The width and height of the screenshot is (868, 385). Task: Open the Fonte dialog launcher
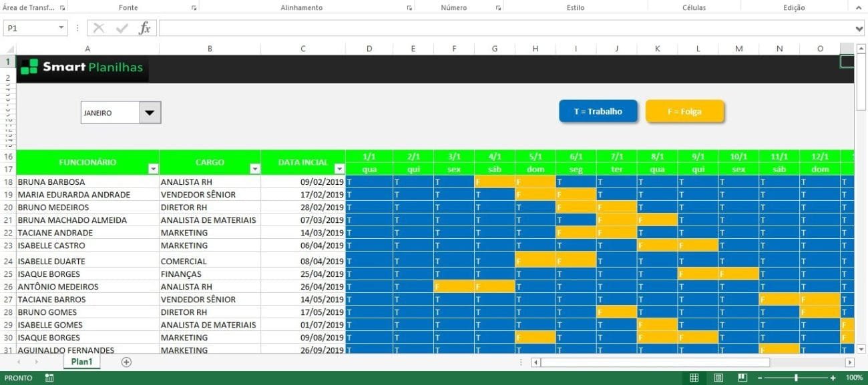coord(194,8)
